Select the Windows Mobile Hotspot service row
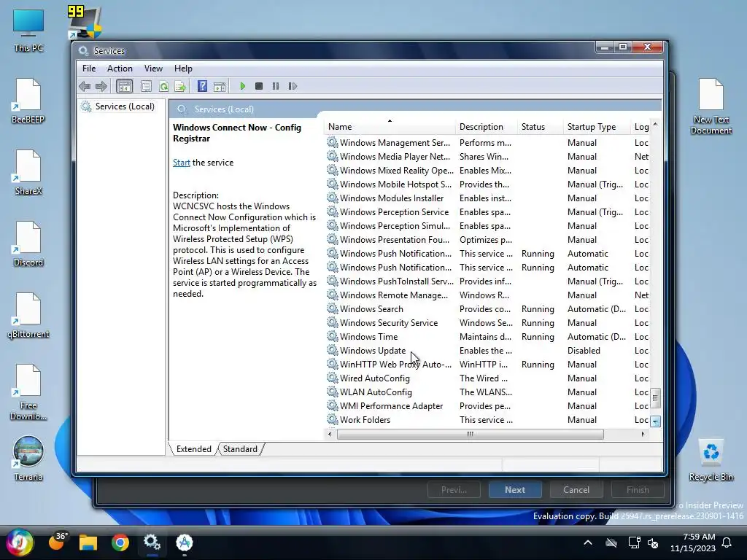This screenshot has width=747, height=560. tap(487, 184)
